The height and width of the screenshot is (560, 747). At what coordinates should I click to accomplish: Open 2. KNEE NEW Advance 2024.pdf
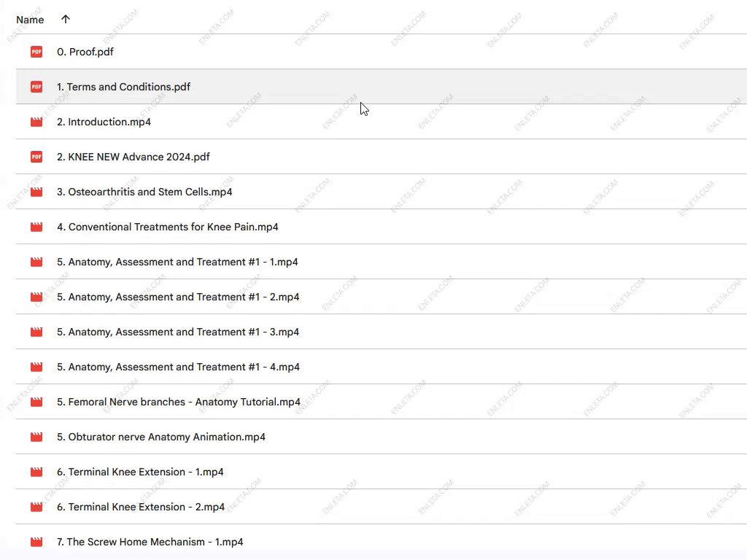[133, 157]
